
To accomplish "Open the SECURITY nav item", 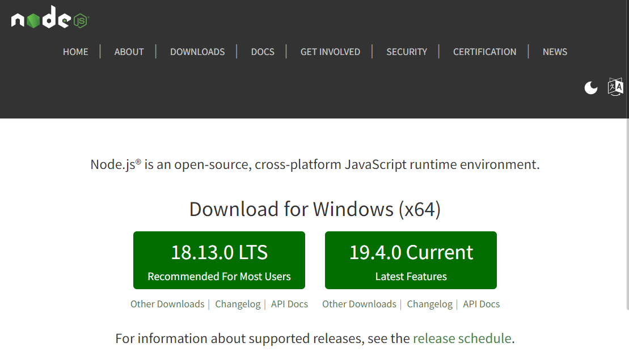I will point(407,52).
